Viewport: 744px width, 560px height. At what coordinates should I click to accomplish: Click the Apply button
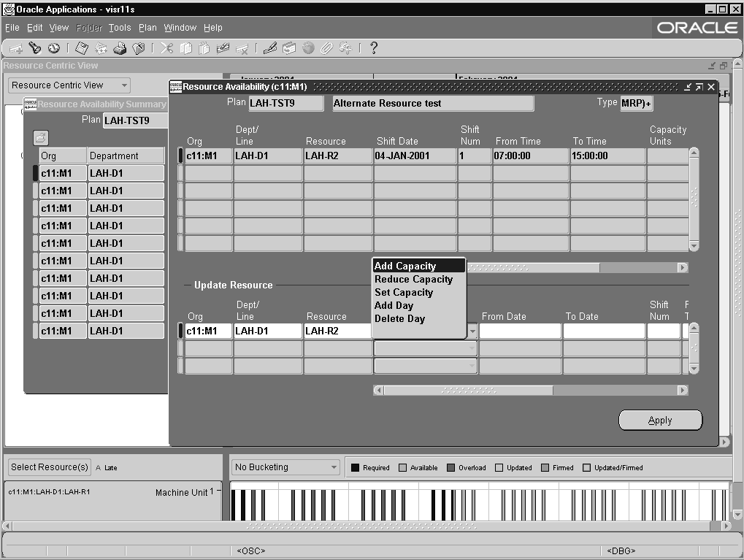[x=660, y=421]
